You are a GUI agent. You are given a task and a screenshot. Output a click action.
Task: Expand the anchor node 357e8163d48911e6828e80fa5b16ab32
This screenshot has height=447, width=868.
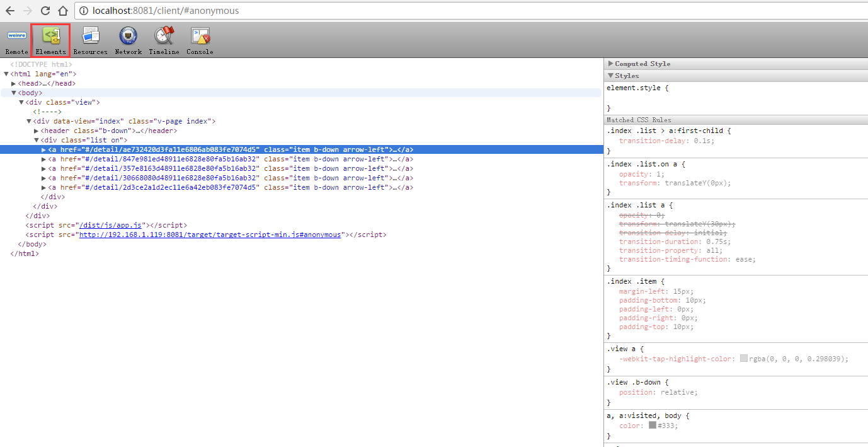pyautogui.click(x=44, y=168)
